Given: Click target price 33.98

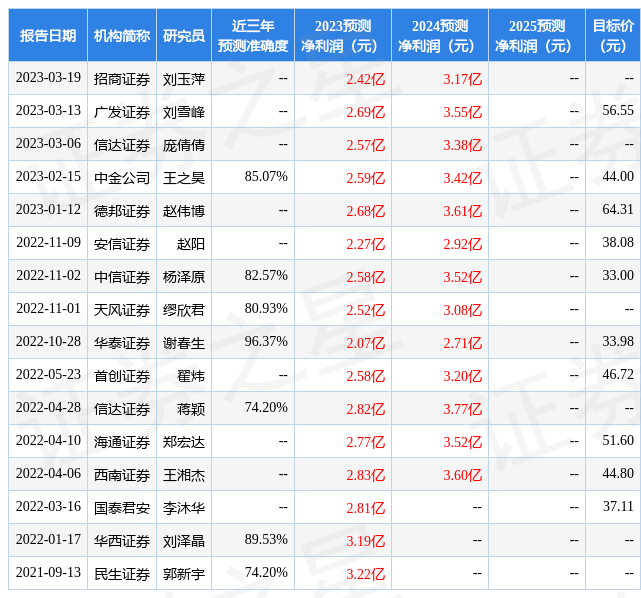Looking at the screenshot, I should coord(618,342).
